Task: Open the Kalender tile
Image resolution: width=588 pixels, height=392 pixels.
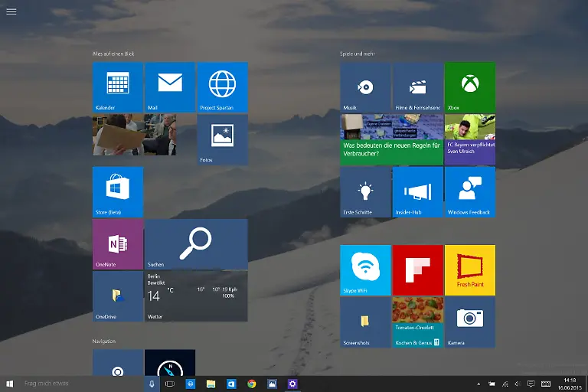Action: 117,87
